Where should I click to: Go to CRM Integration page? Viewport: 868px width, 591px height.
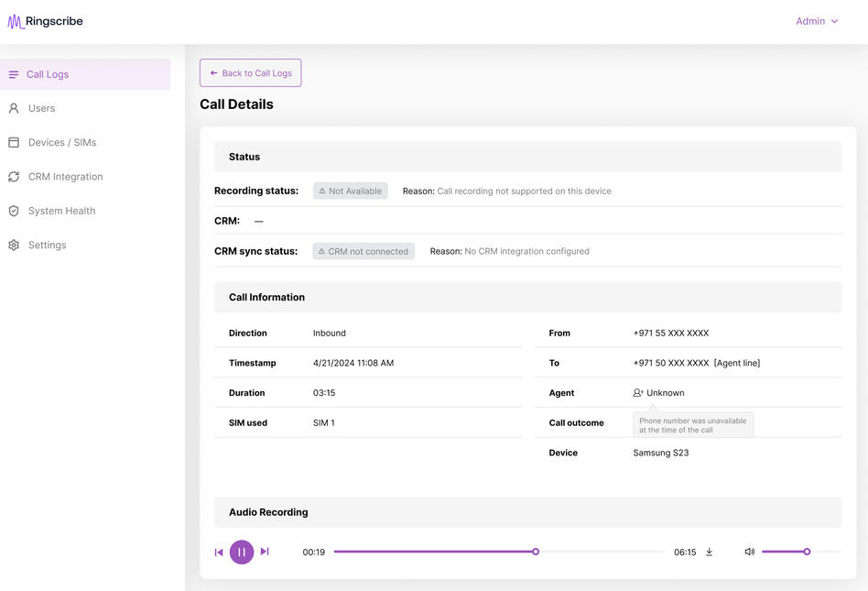[65, 177]
